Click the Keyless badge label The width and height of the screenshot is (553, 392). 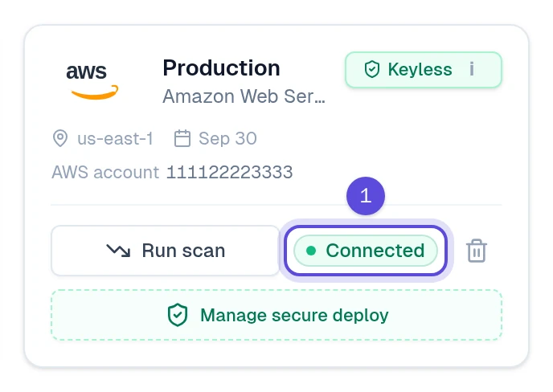click(x=420, y=69)
